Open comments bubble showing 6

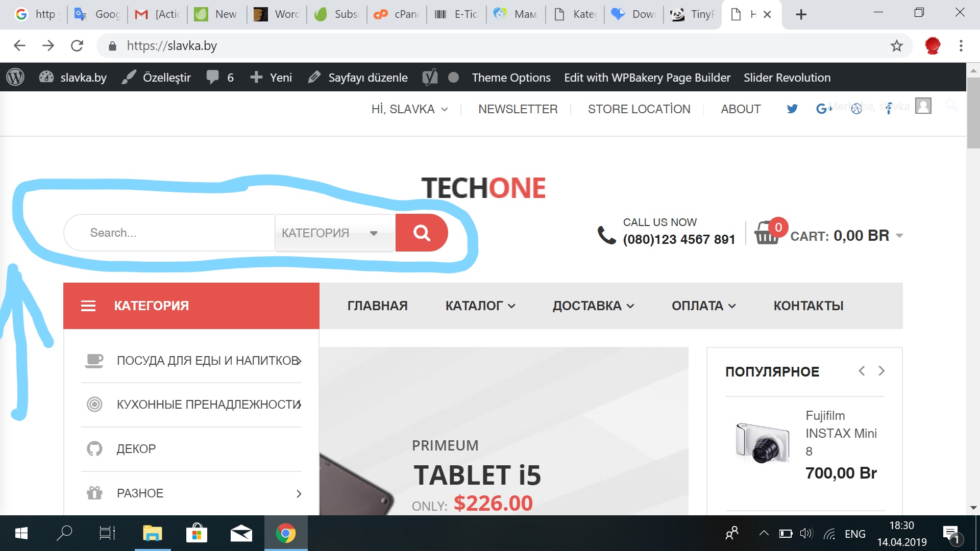click(x=220, y=78)
